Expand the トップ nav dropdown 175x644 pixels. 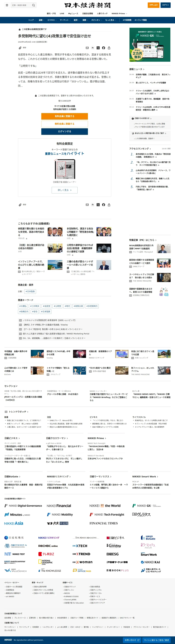point(32,20)
